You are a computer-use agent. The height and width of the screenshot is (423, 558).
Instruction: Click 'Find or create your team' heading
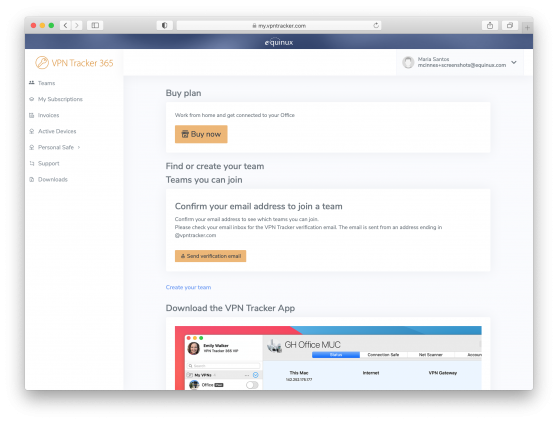tap(215, 166)
